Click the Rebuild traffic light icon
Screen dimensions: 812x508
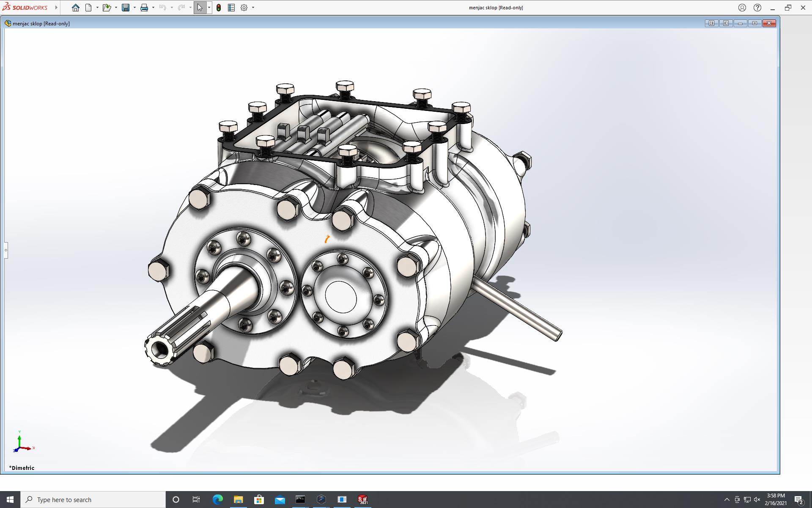(x=219, y=8)
